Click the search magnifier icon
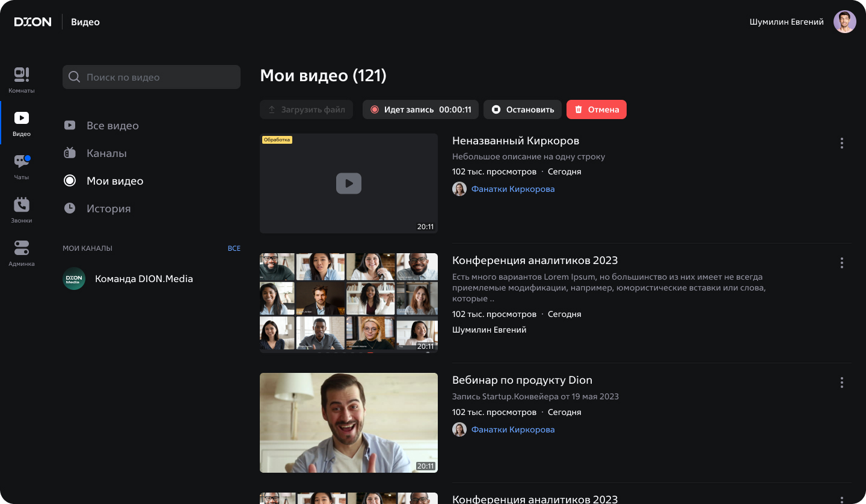Image resolution: width=866 pixels, height=504 pixels. coord(75,77)
